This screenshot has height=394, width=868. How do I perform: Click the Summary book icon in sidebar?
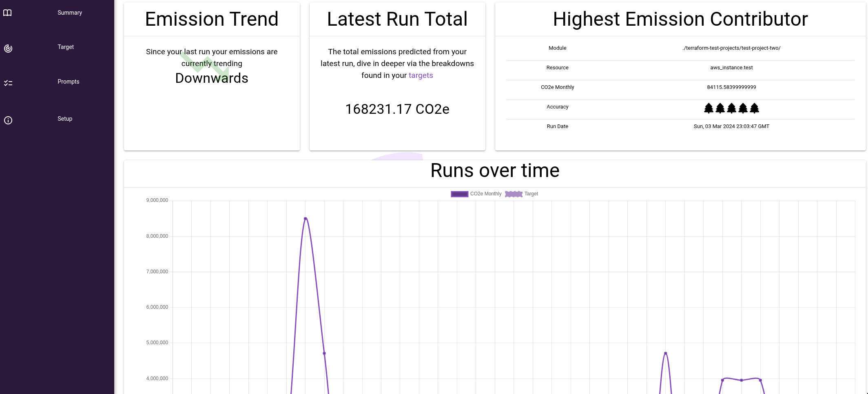[7, 13]
